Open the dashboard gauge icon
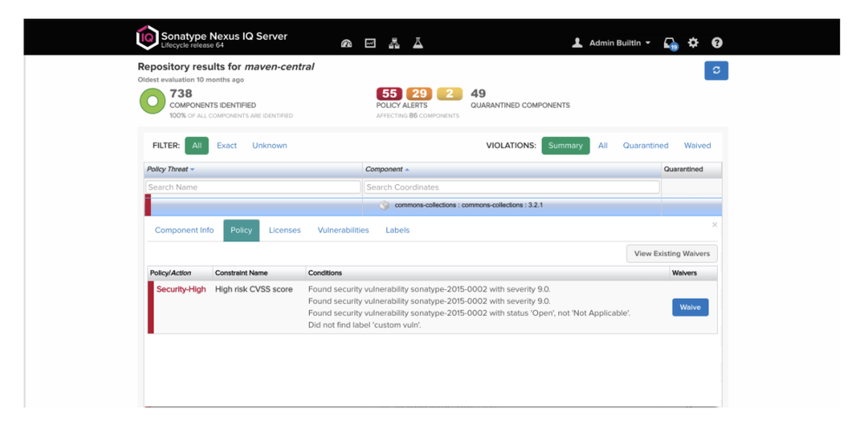This screenshot has width=868, height=422. [x=346, y=43]
